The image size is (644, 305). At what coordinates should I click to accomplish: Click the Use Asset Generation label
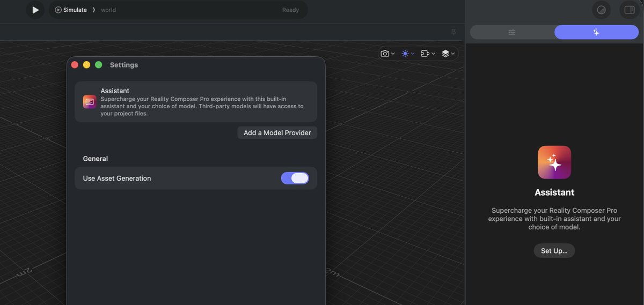tap(117, 178)
